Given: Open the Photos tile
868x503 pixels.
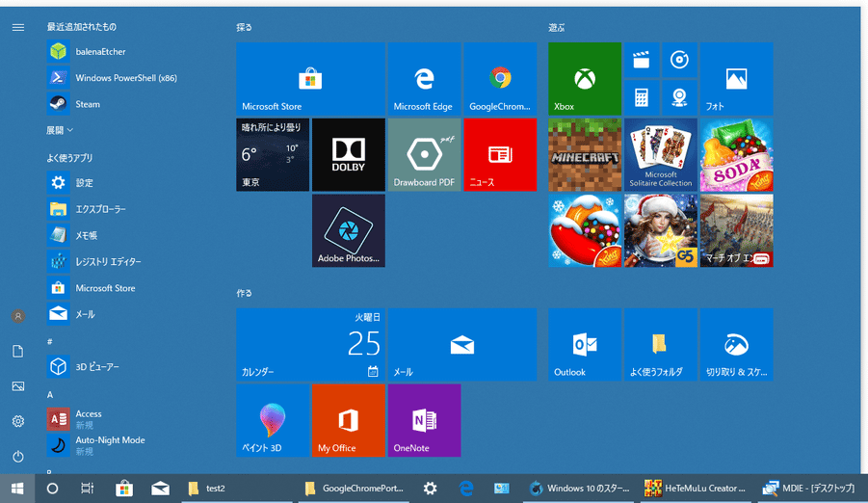Looking at the screenshot, I should [x=736, y=79].
